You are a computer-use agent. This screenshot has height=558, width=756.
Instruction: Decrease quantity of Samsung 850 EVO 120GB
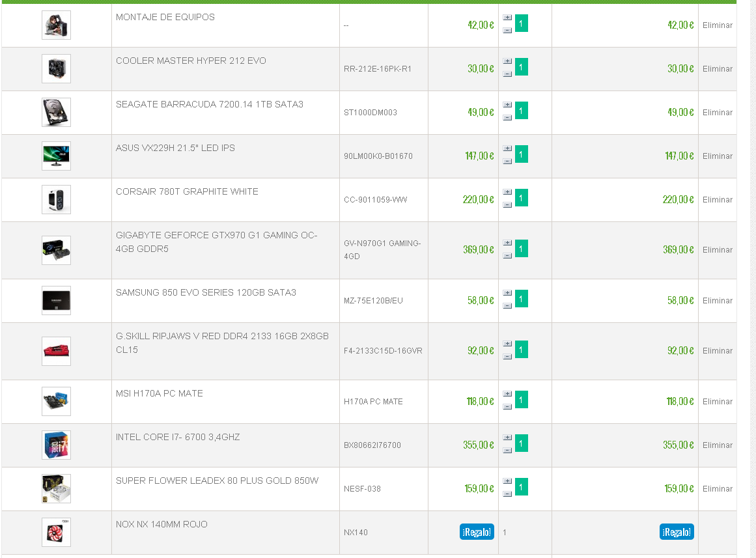(507, 306)
